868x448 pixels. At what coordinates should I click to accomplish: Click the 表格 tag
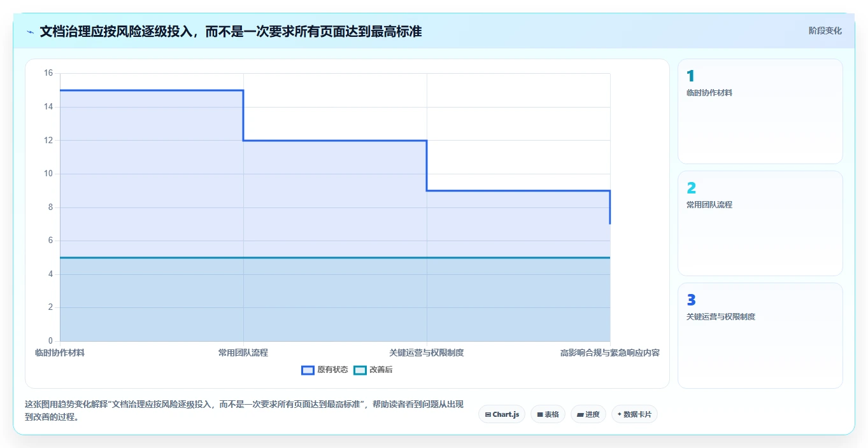548,414
